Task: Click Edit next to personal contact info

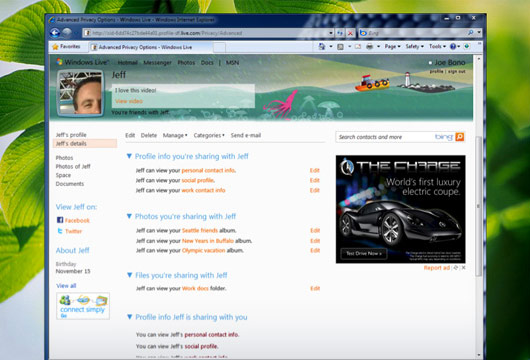Action: (315, 170)
